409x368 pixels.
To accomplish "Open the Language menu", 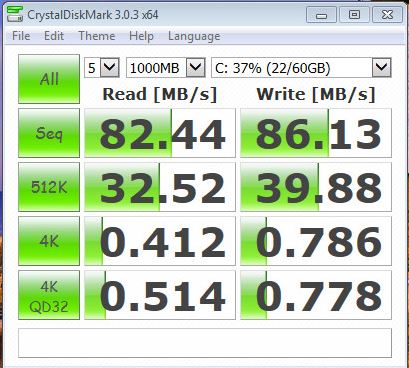I will 194,36.
